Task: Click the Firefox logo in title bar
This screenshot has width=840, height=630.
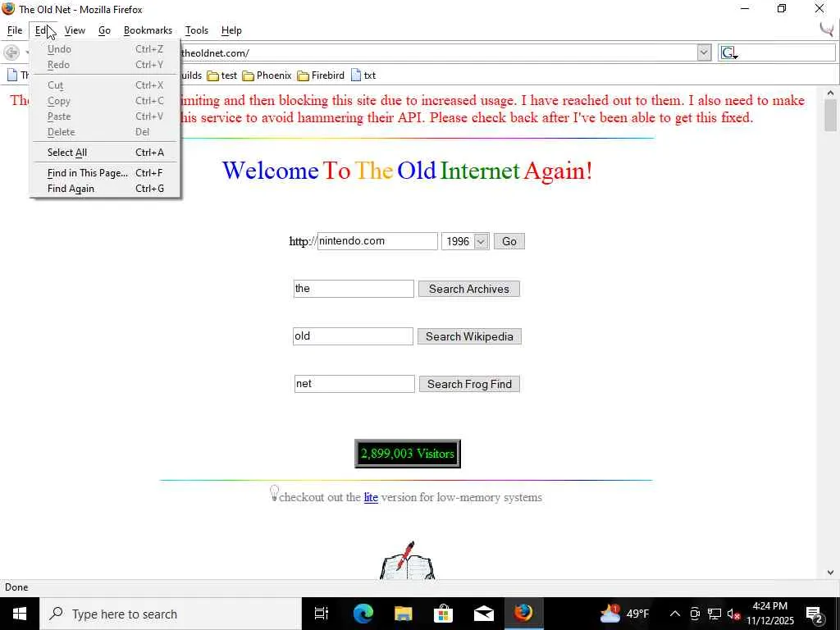Action: point(8,8)
